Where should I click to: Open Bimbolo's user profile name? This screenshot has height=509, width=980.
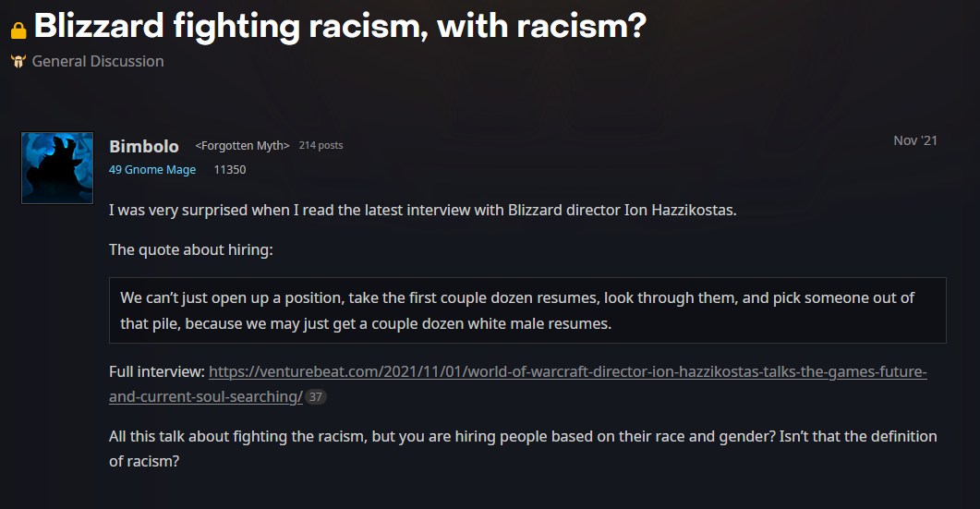click(144, 146)
